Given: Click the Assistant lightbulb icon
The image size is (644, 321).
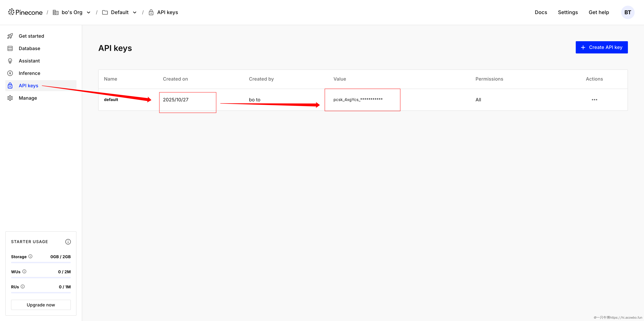Looking at the screenshot, I should (x=10, y=61).
